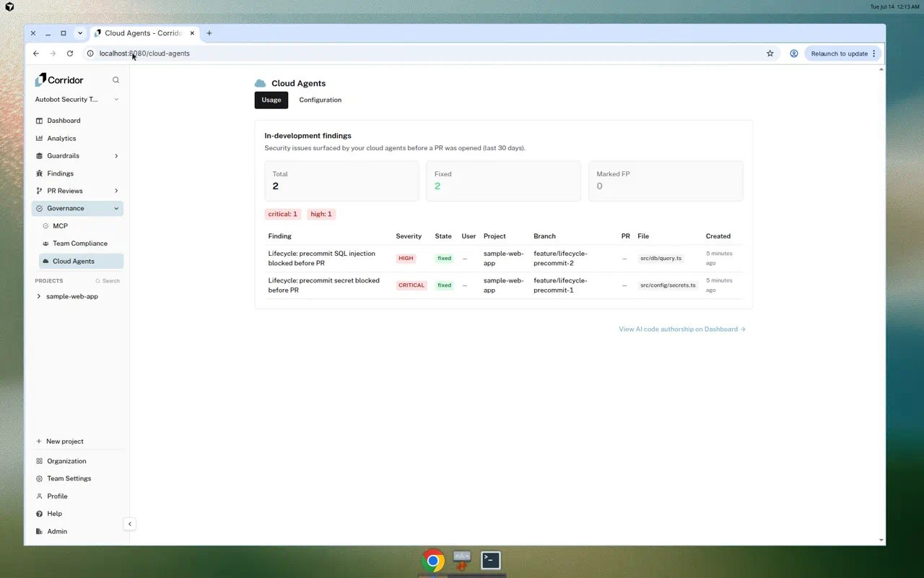Viewport: 924px width, 578px height.
Task: Click the Analytics chart icon
Action: (x=39, y=138)
